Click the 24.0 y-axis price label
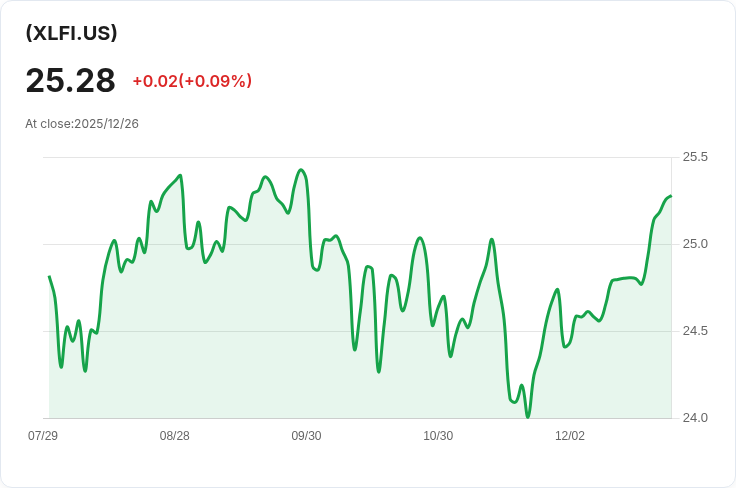This screenshot has height=488, width=736. [695, 418]
